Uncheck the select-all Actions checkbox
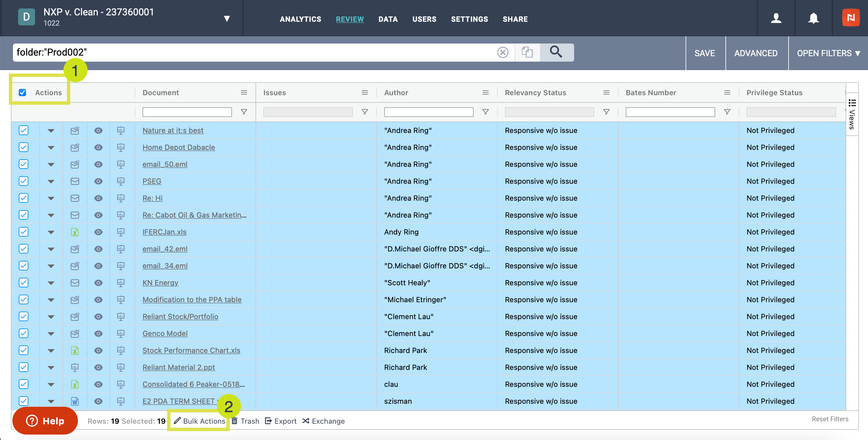Viewport: 868px width, 440px height. 23,92
